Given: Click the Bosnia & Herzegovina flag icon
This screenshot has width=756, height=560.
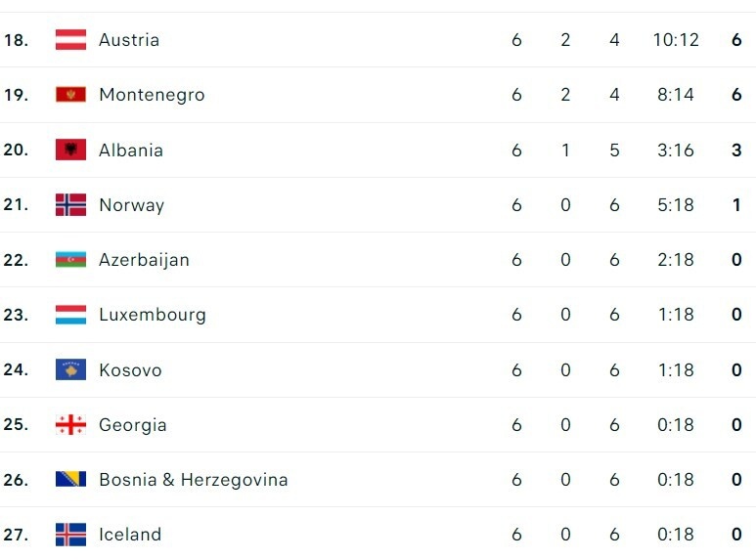Looking at the screenshot, I should pos(70,479).
